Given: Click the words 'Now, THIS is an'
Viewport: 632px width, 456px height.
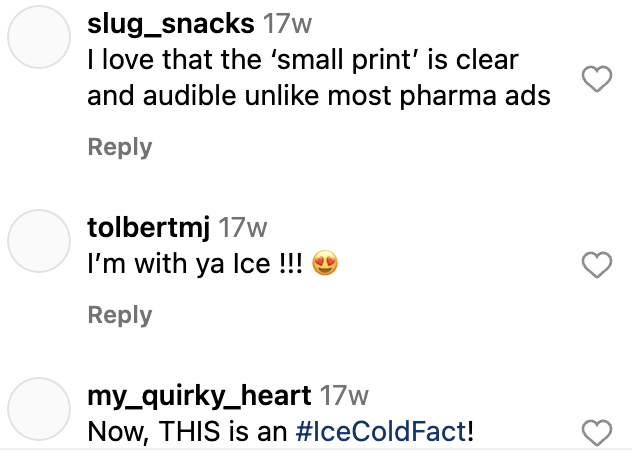Looking at the screenshot, I should coord(187,432).
